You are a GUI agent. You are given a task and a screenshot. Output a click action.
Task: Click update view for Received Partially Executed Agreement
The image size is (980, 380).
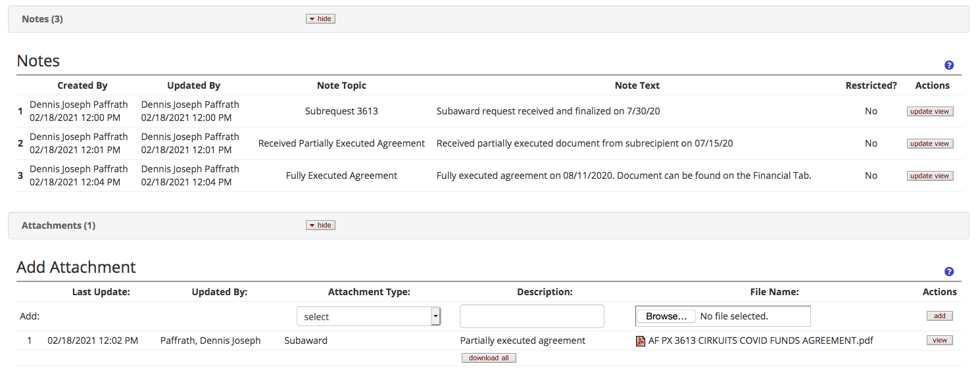(929, 143)
